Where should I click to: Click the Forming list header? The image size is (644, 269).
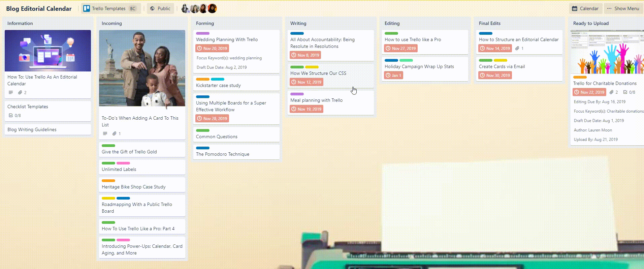[x=205, y=23]
